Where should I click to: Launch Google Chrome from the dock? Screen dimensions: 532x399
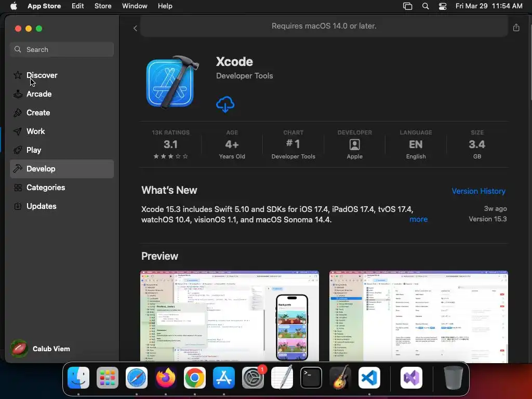pyautogui.click(x=195, y=378)
